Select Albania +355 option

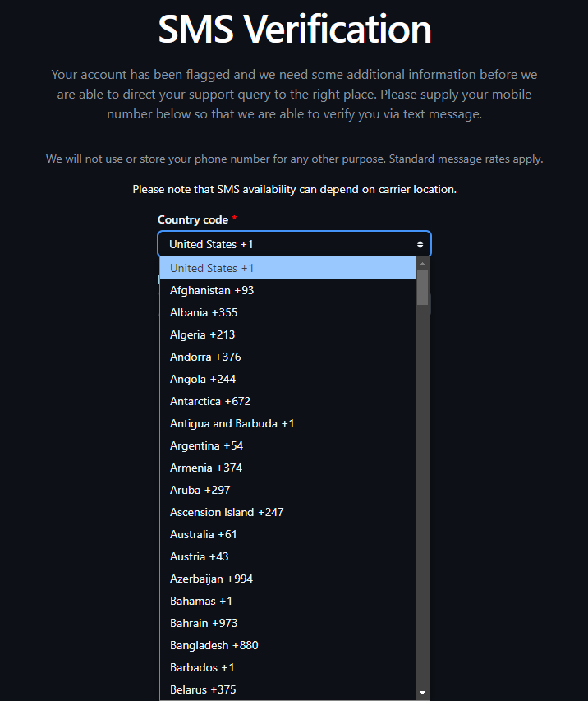pos(287,312)
